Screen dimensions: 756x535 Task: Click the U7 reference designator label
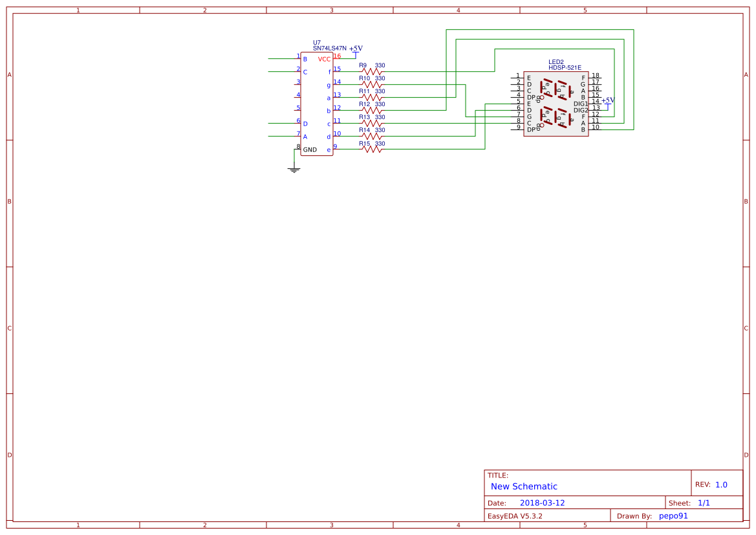(x=316, y=42)
